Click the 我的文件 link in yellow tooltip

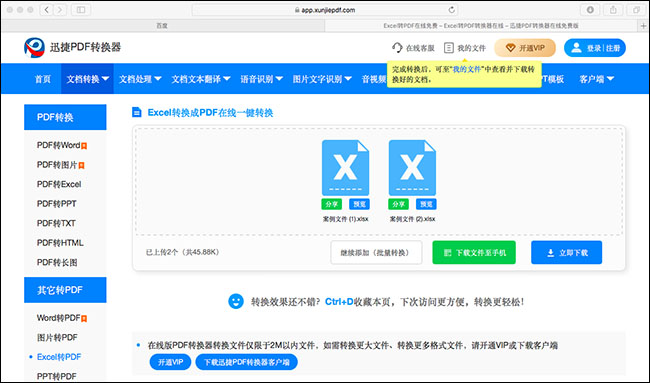(466, 69)
